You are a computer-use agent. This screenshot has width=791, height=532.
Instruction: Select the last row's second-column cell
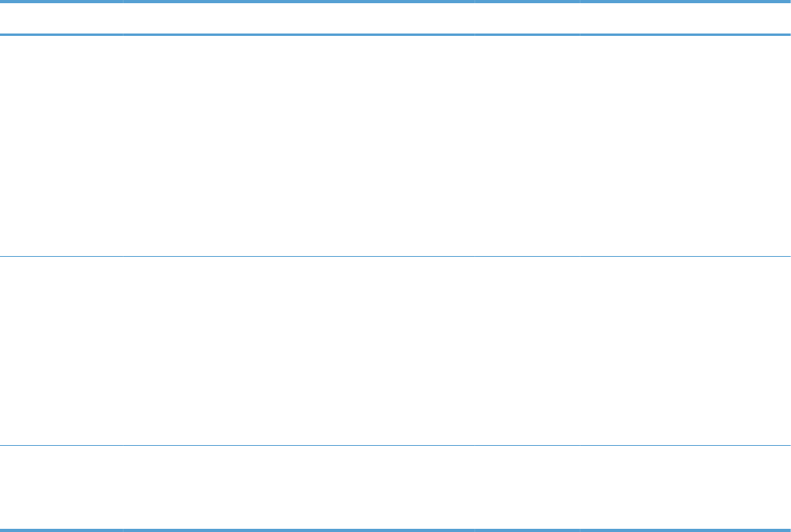pos(299,487)
